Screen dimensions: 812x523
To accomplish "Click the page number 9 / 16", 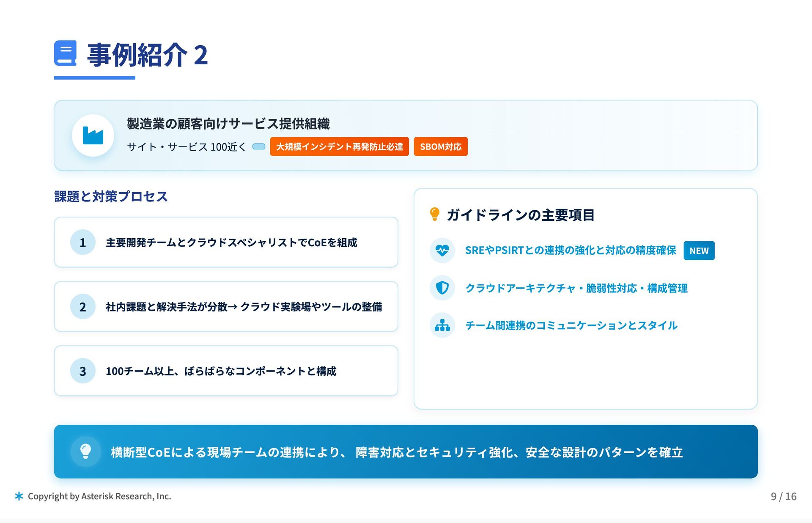I will (x=783, y=496).
